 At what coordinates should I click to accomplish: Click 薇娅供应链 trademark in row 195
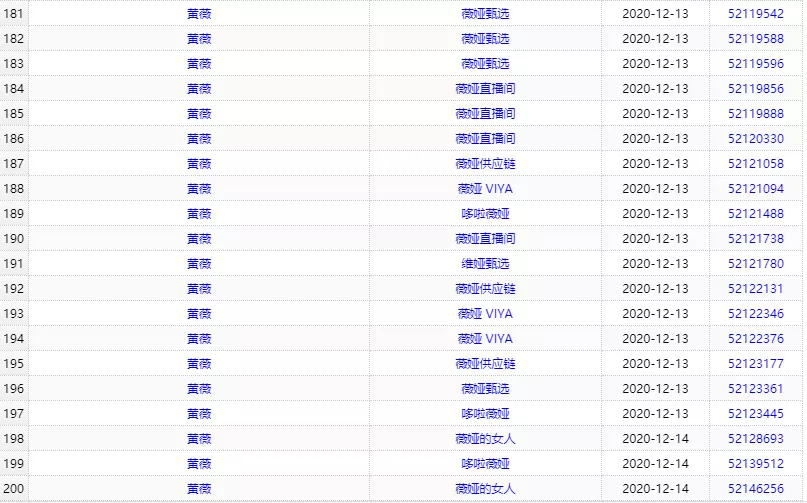click(485, 364)
